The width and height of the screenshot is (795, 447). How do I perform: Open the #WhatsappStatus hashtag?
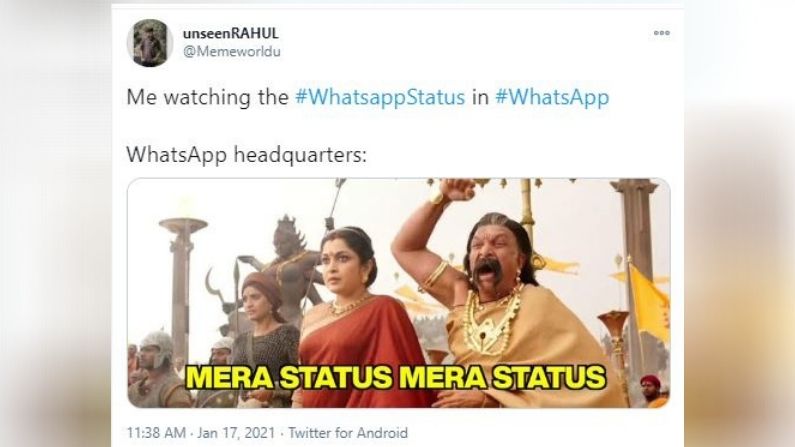(x=380, y=97)
